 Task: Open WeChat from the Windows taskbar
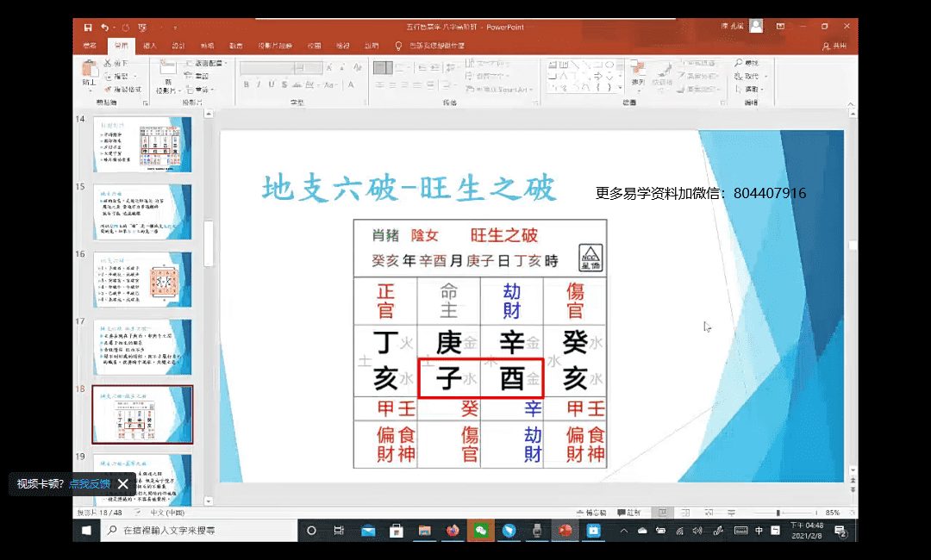point(481,530)
